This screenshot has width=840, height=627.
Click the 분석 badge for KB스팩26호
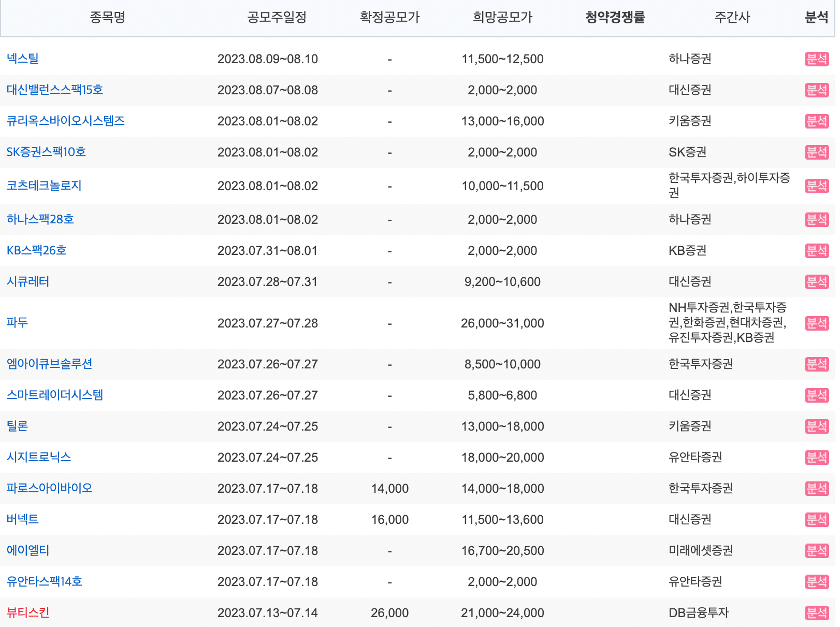(817, 251)
